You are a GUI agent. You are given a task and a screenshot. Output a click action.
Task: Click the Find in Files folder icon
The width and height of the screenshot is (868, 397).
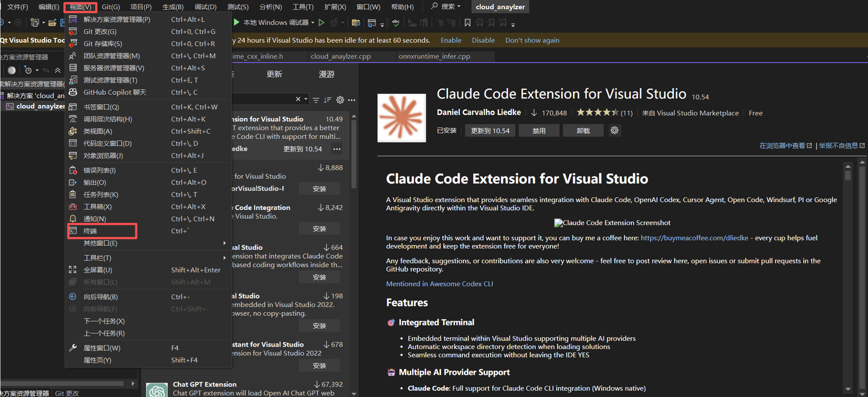[x=356, y=23]
